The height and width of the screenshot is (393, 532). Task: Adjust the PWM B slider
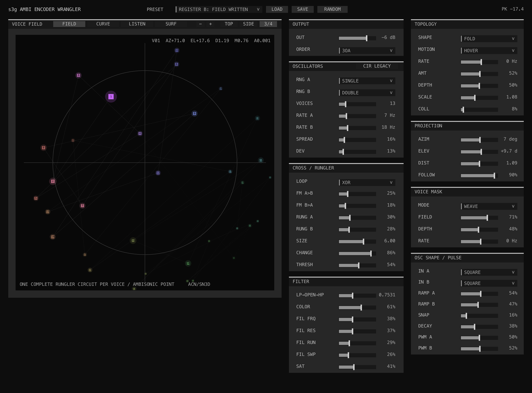(x=479, y=349)
